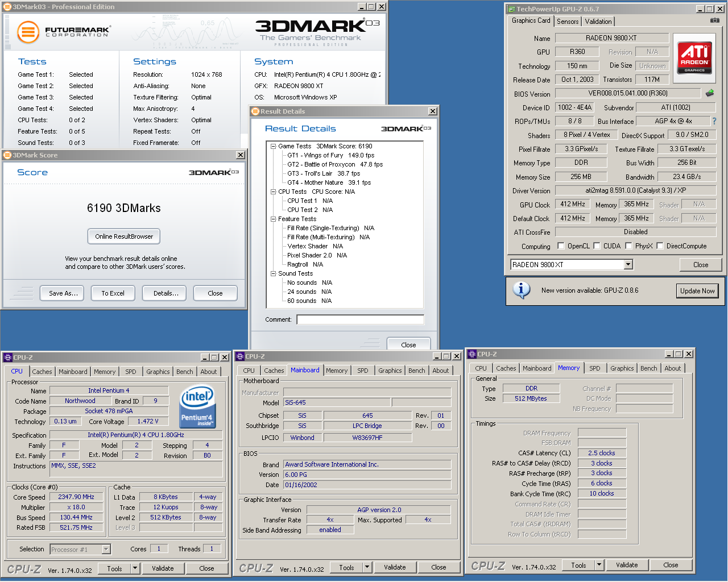Click the BIOS Date 01/16/2002 value
This screenshot has width=728, height=582.
pos(367,485)
